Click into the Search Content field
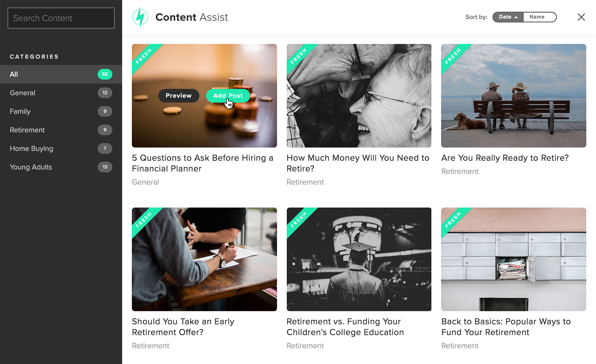This screenshot has height=364, width=596. tap(61, 18)
